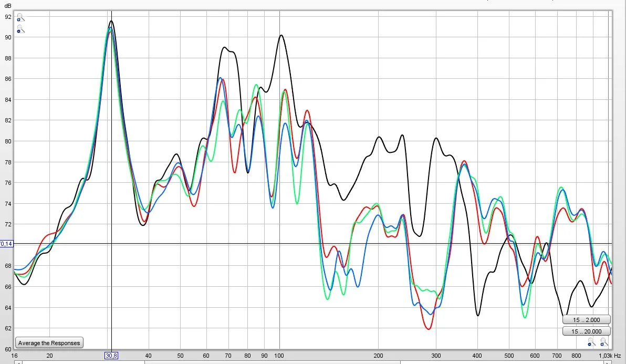Click the 500 frequency axis label
The height and width of the screenshot is (364, 626).
[x=509, y=356]
